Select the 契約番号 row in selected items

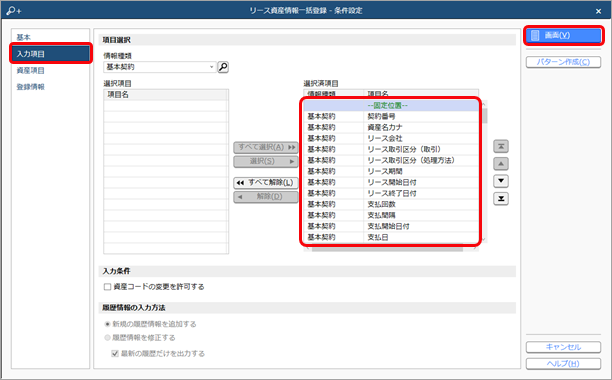click(x=391, y=116)
